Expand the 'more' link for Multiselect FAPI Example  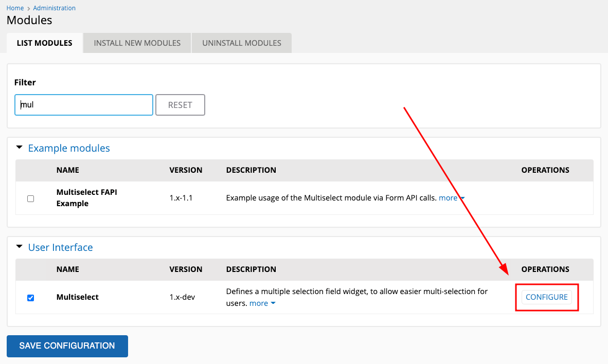click(x=448, y=197)
